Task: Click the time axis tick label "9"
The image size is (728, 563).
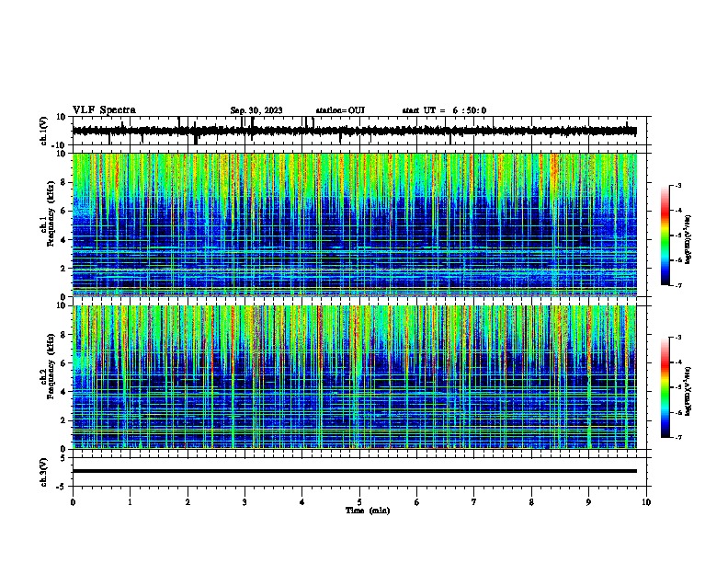Action: (x=588, y=502)
